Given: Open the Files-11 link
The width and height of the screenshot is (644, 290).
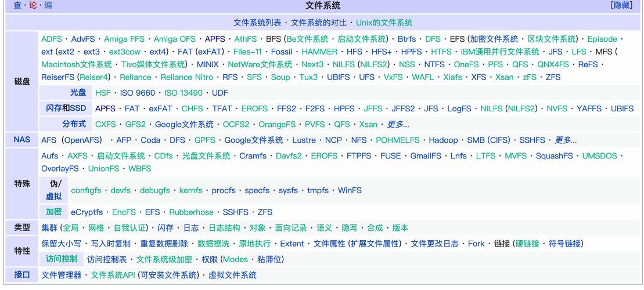Looking at the screenshot, I should (x=247, y=52).
